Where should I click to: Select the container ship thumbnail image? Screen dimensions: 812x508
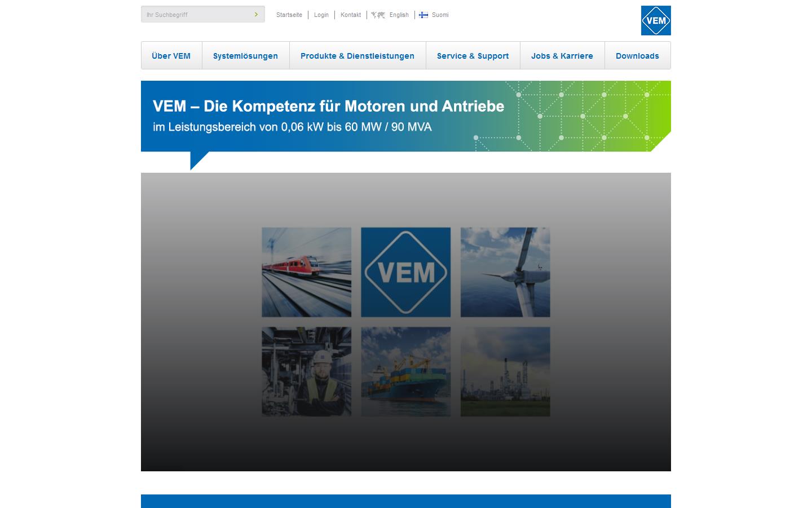coord(405,371)
